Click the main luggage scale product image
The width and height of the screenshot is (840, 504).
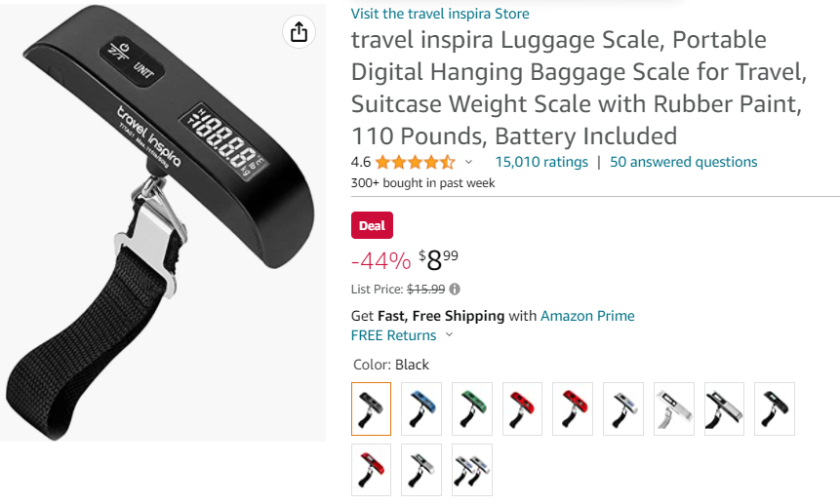tap(162, 223)
